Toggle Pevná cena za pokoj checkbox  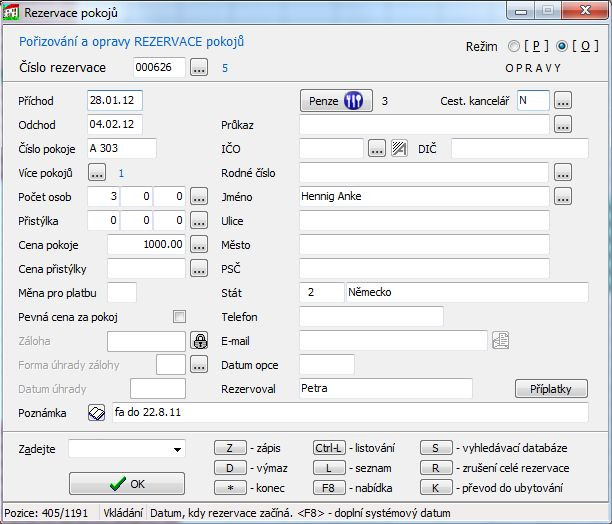click(180, 316)
